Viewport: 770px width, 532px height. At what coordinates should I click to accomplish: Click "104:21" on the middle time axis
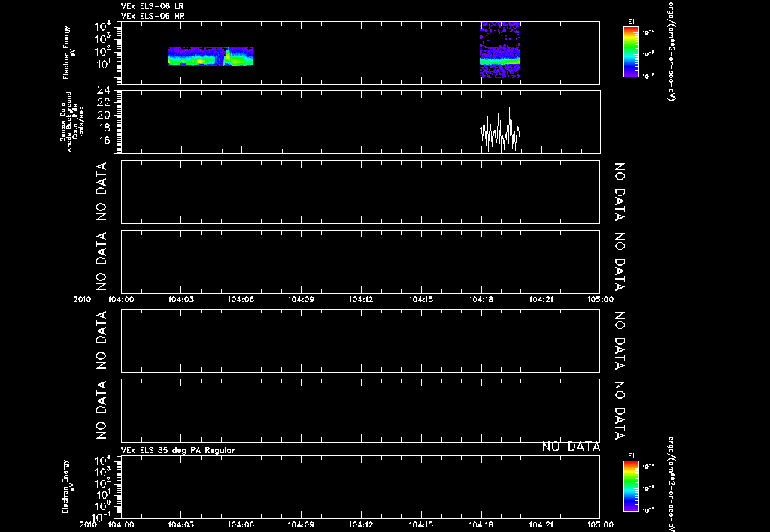pyautogui.click(x=541, y=299)
